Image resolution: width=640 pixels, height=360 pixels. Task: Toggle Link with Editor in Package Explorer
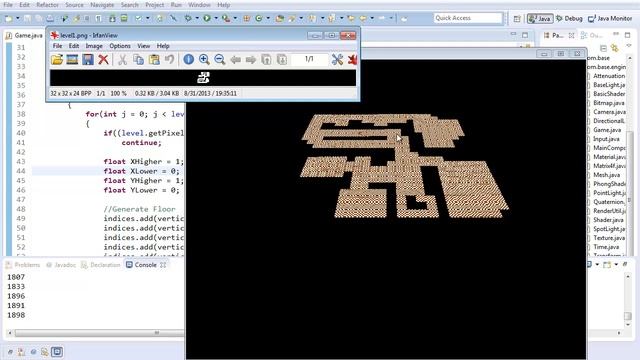(615, 48)
